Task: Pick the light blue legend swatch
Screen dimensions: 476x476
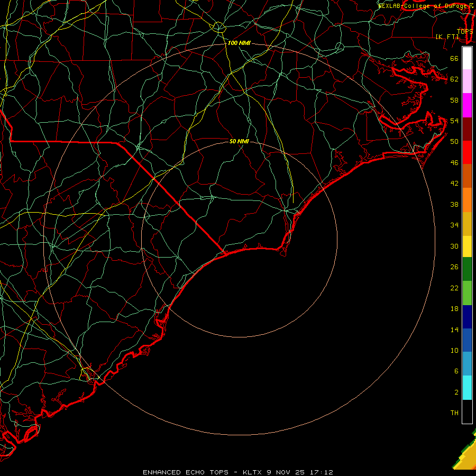Action: (x=467, y=364)
